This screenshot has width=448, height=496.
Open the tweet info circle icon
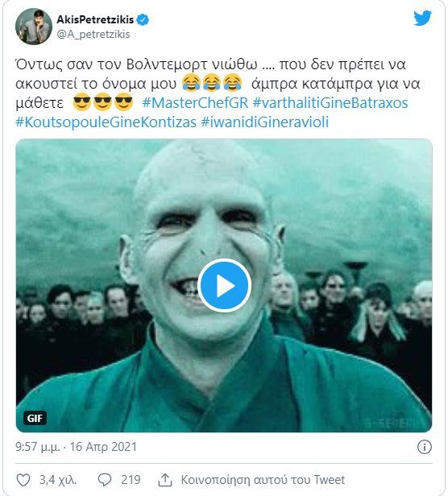pos(425,447)
